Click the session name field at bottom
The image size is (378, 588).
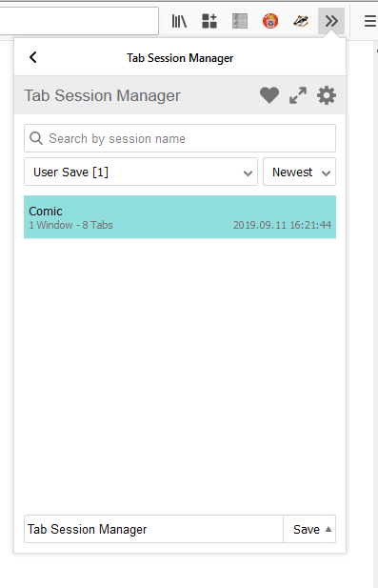pyautogui.click(x=153, y=529)
